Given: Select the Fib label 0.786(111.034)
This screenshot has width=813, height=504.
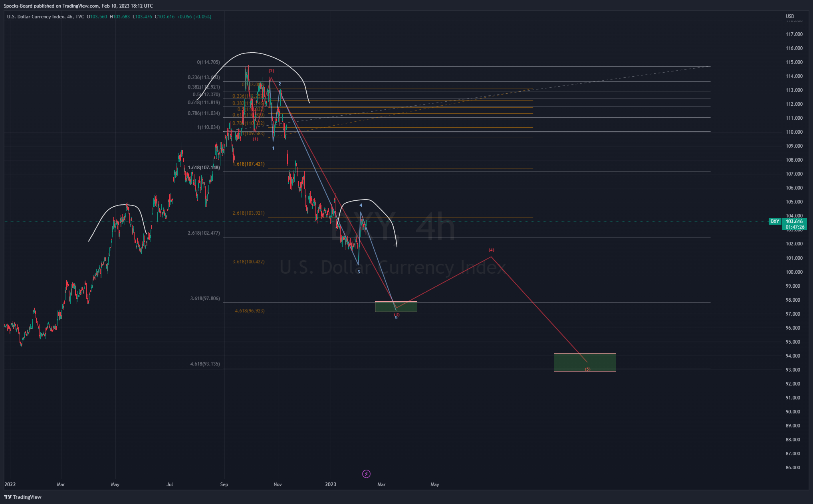Looking at the screenshot, I should [x=204, y=113].
